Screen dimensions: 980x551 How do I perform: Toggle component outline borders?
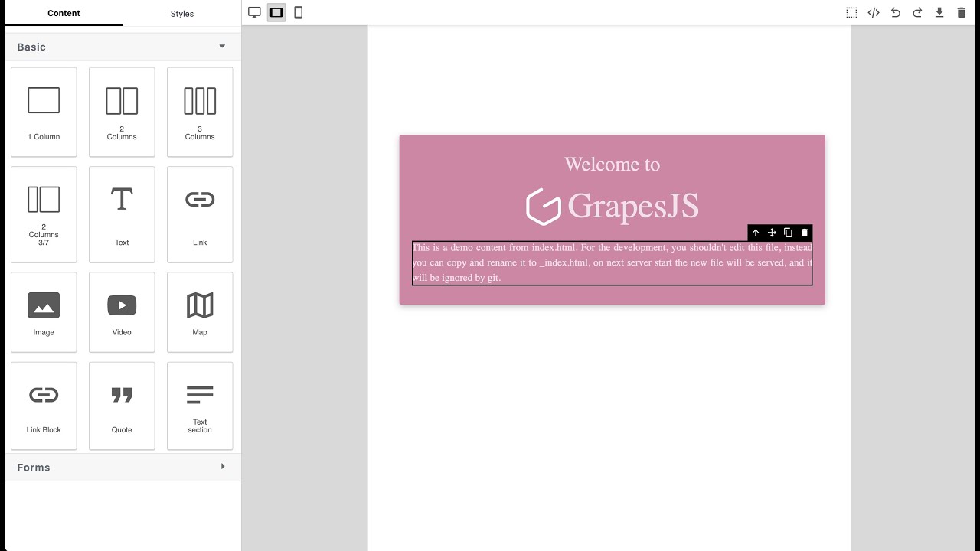pyautogui.click(x=851, y=12)
